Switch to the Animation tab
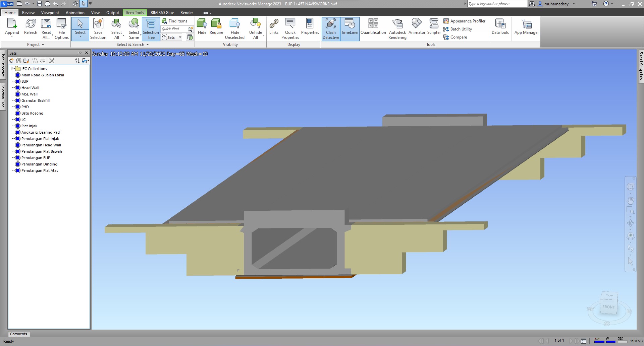This screenshot has height=346, width=644. [75, 13]
